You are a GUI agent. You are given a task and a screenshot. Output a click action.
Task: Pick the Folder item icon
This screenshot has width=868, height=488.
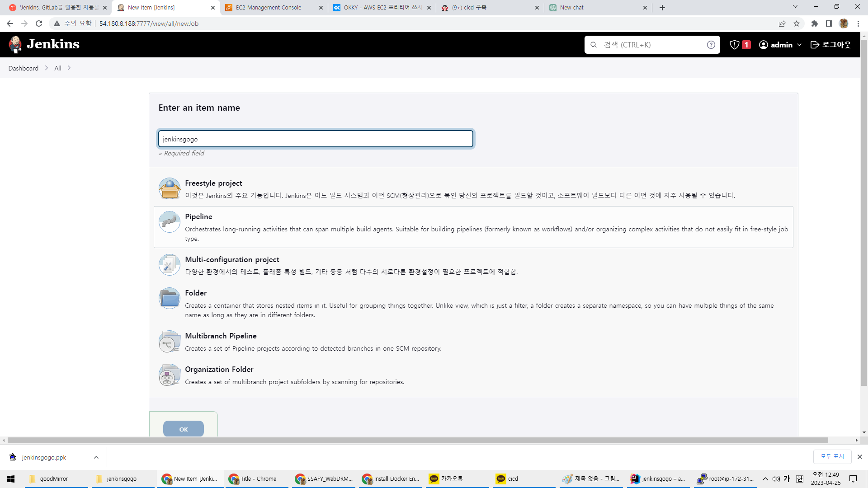coord(170,298)
